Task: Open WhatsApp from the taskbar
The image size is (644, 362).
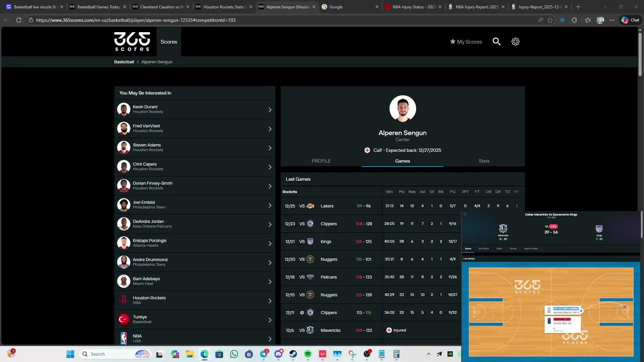Action: point(234,354)
